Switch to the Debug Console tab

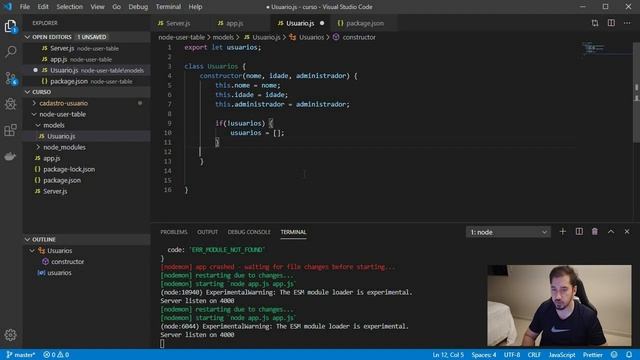point(249,232)
